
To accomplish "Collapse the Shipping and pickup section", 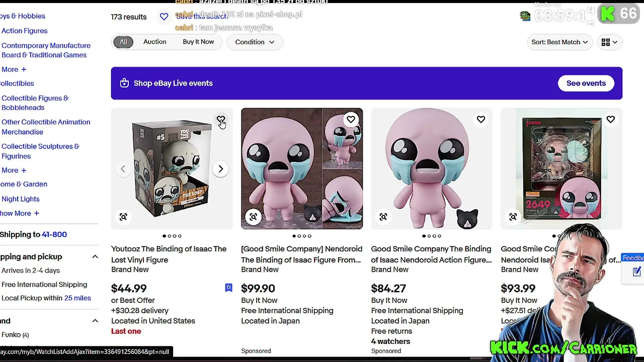I will (95, 257).
